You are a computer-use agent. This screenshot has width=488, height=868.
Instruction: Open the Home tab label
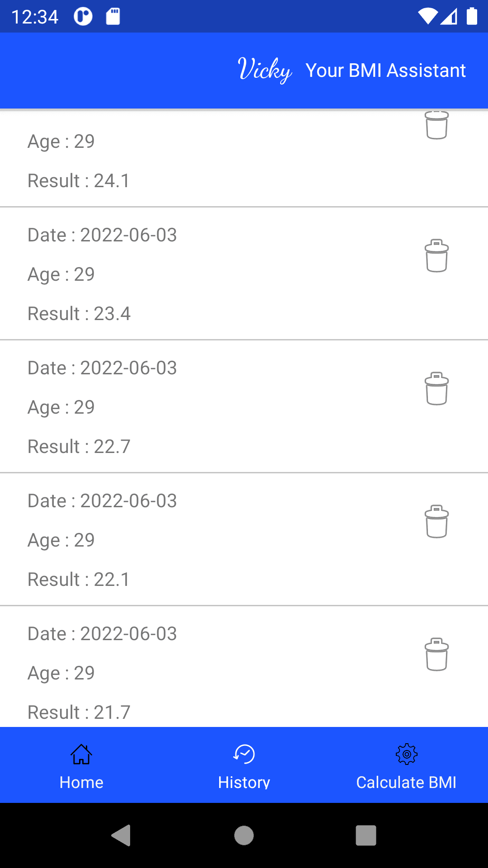coord(81,783)
